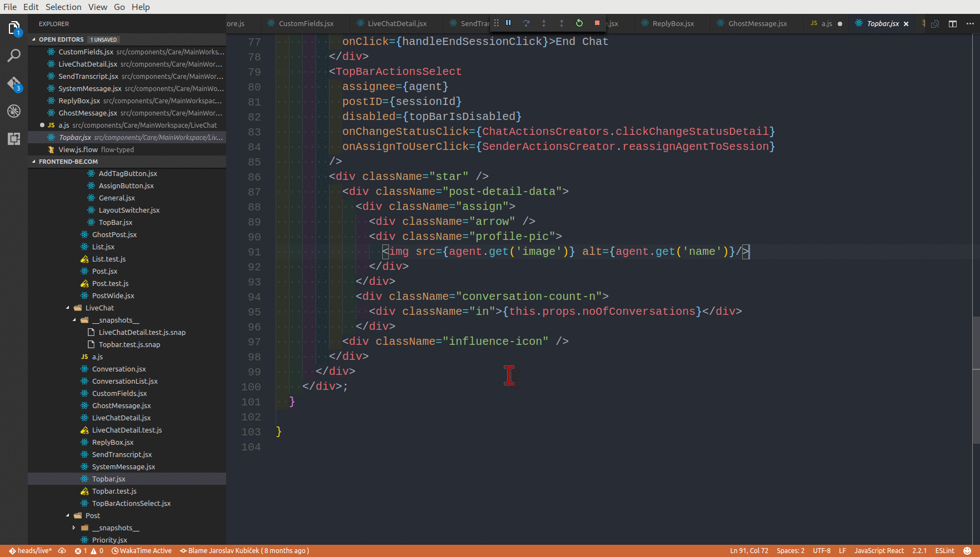Open the Go menu
The width and height of the screenshot is (980, 557).
point(119,7)
